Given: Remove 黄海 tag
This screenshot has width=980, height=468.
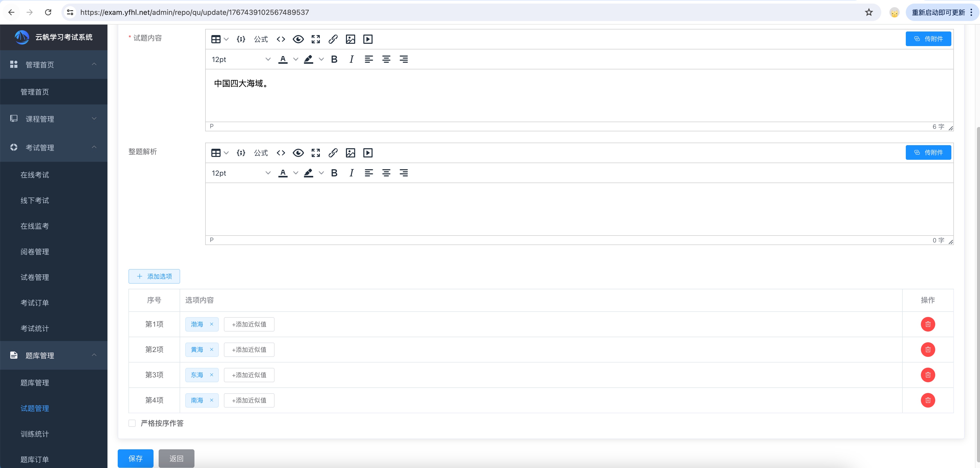Looking at the screenshot, I should pos(212,349).
